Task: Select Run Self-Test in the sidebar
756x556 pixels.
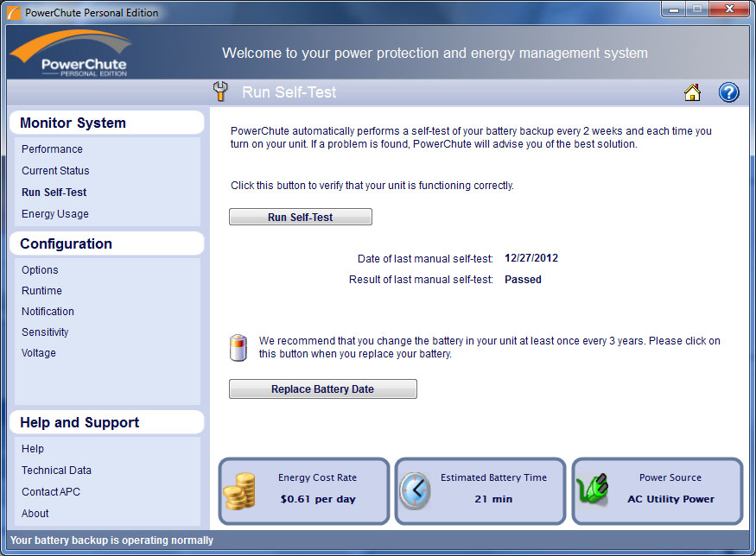Action: 54,193
